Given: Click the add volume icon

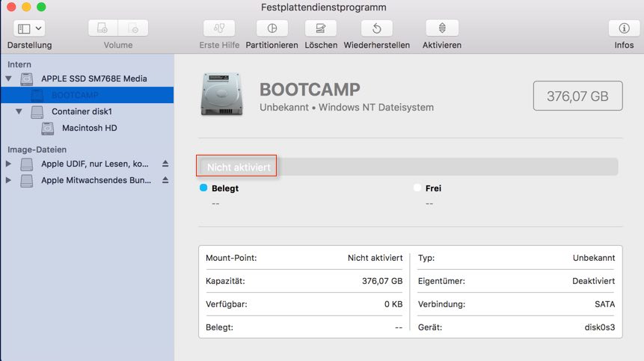Looking at the screenshot, I should point(103,28).
